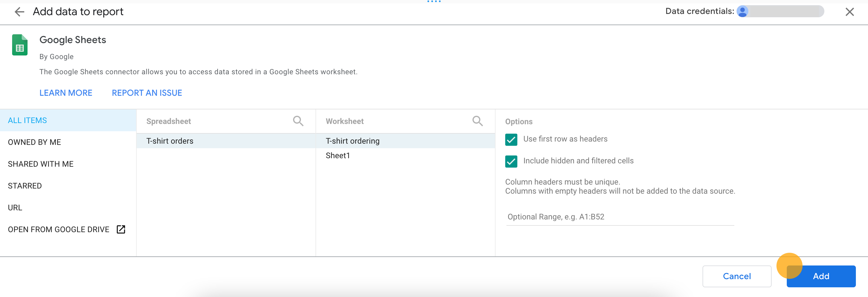The width and height of the screenshot is (868, 297).
Task: Select the SHARED WITH ME filter
Action: [68, 164]
